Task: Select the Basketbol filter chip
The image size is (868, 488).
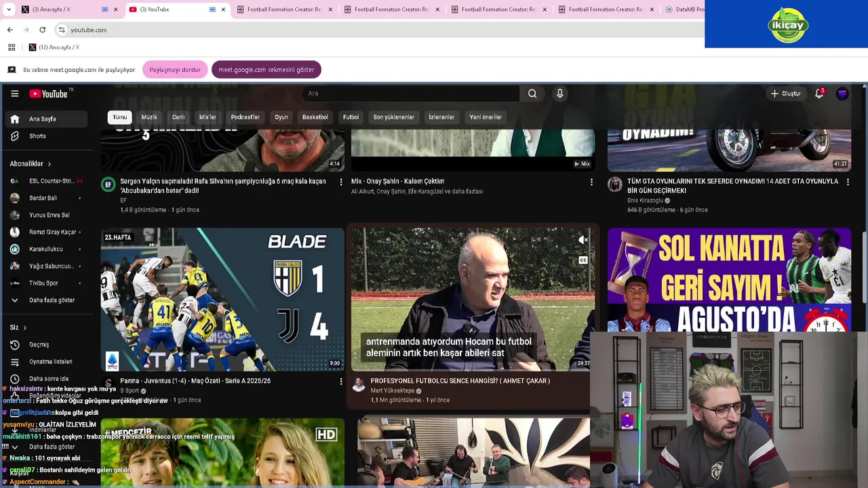Action: (x=315, y=117)
